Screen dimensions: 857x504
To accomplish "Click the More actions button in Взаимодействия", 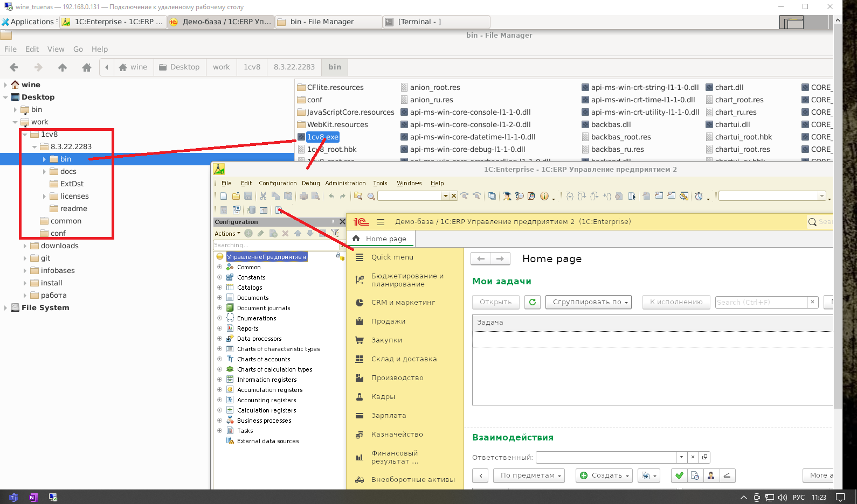I will (818, 475).
